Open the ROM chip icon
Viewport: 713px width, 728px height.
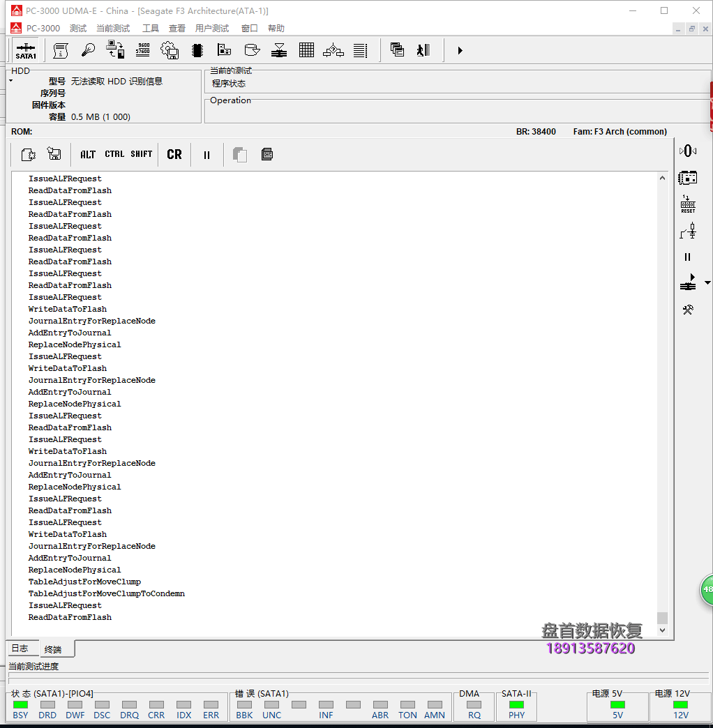[x=197, y=50]
